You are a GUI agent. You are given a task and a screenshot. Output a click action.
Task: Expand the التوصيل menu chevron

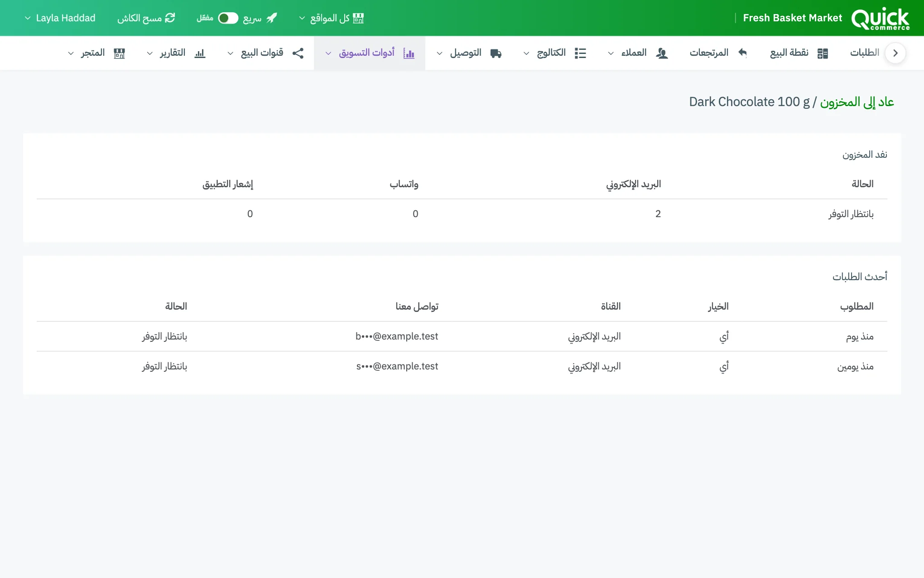coord(439,53)
